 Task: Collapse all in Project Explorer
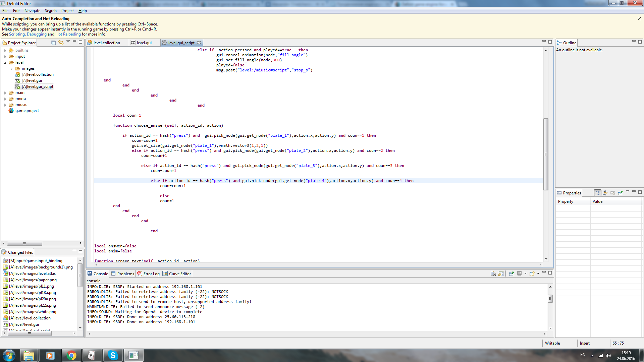click(53, 43)
